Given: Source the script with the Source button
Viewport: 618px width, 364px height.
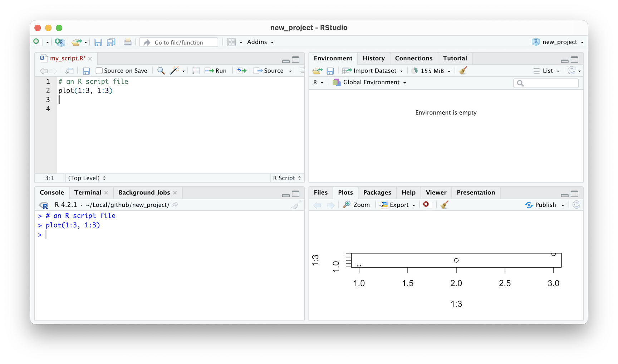Looking at the screenshot, I should tap(269, 71).
